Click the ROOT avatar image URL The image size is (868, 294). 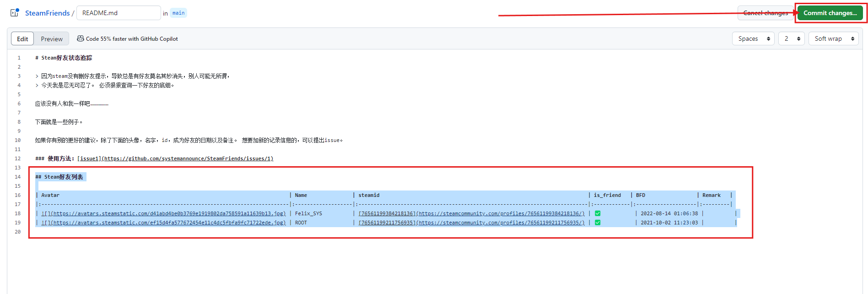pos(163,223)
